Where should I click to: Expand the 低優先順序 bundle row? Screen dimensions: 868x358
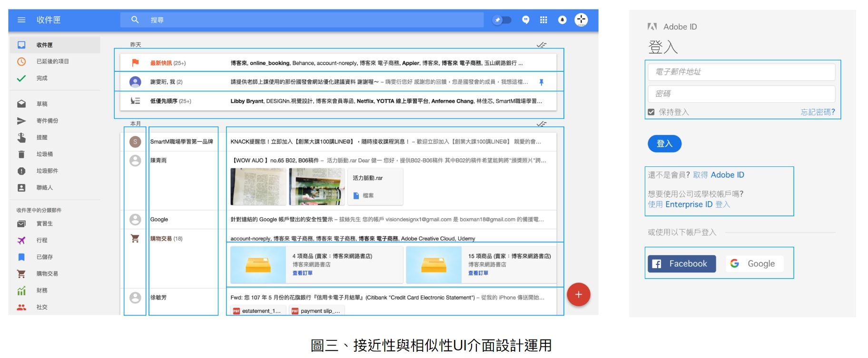pos(338,101)
